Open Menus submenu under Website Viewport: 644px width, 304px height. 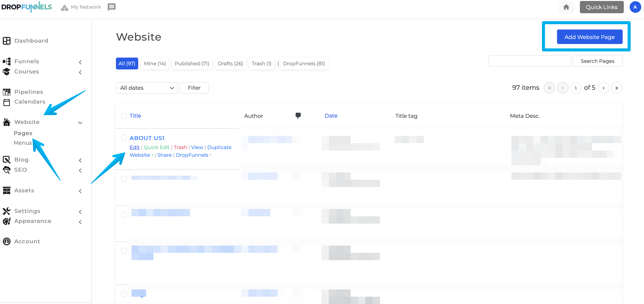(23, 143)
